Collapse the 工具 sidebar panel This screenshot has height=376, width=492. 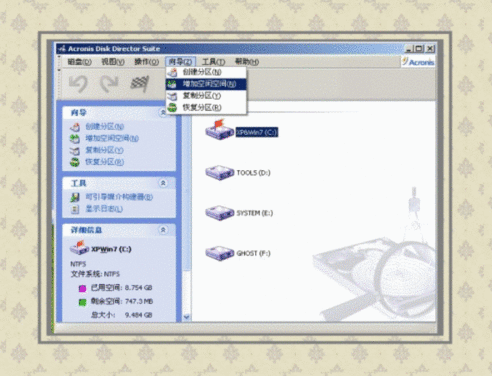pyautogui.click(x=163, y=183)
